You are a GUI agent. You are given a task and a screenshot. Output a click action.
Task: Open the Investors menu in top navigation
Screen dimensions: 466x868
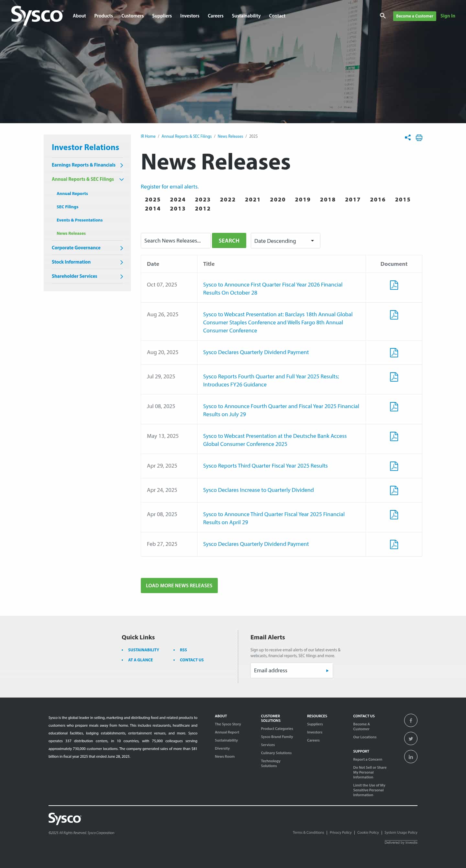[190, 16]
